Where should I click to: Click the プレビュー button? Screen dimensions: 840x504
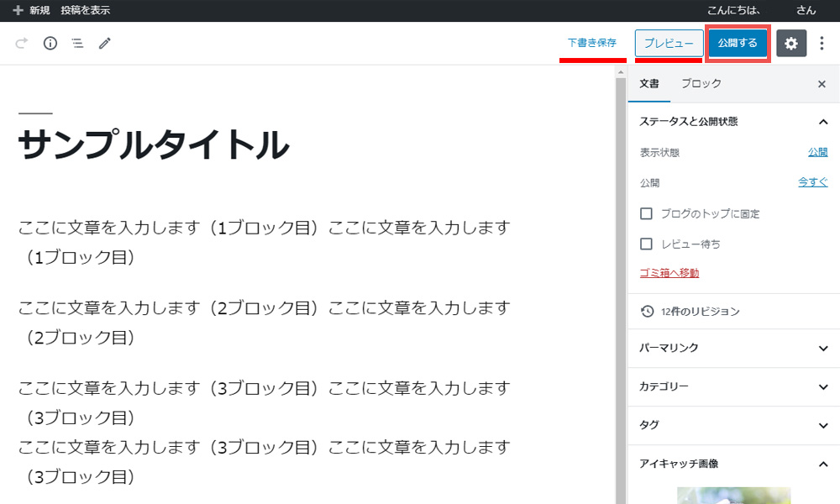(x=669, y=43)
